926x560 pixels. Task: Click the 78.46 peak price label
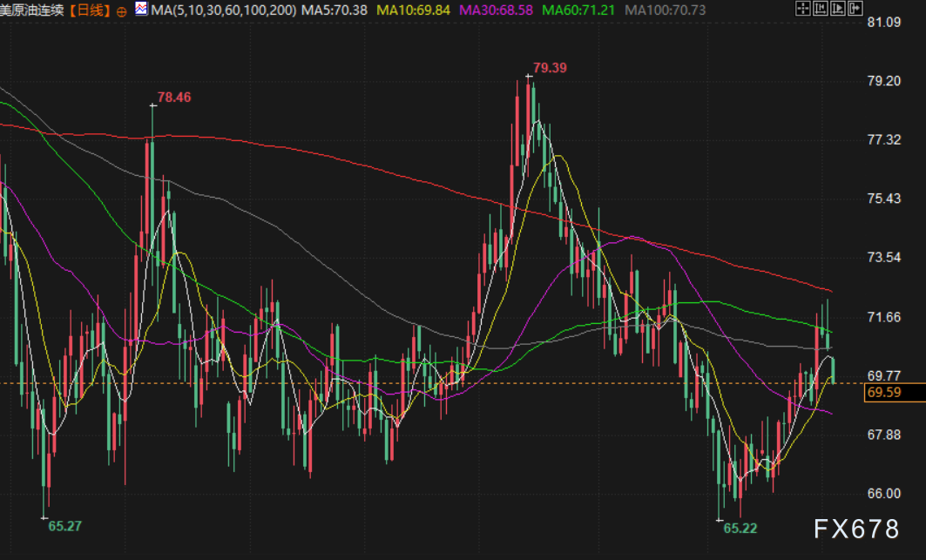[173, 98]
